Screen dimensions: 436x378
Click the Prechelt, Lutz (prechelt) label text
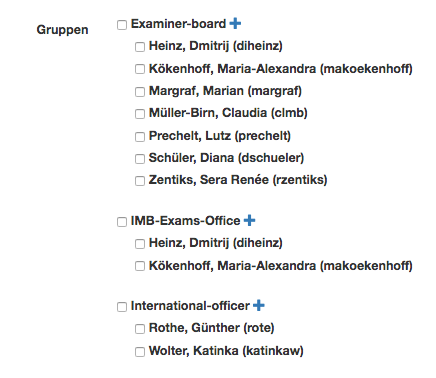point(220,136)
